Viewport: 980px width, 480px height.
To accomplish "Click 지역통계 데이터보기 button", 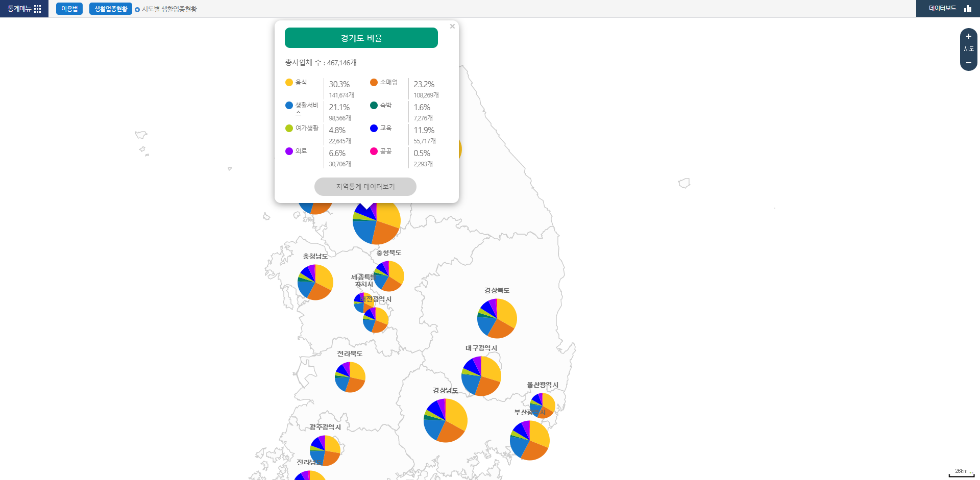I will (x=365, y=187).
